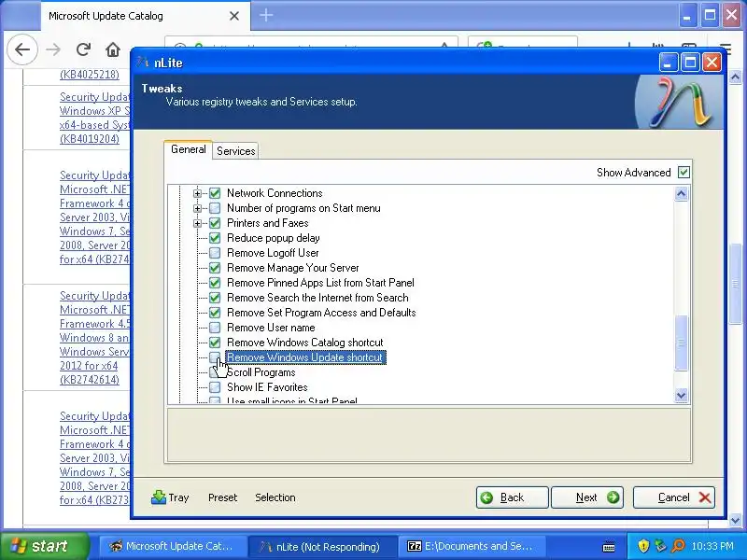
Task: Check Remove User name
Action: [215, 328]
